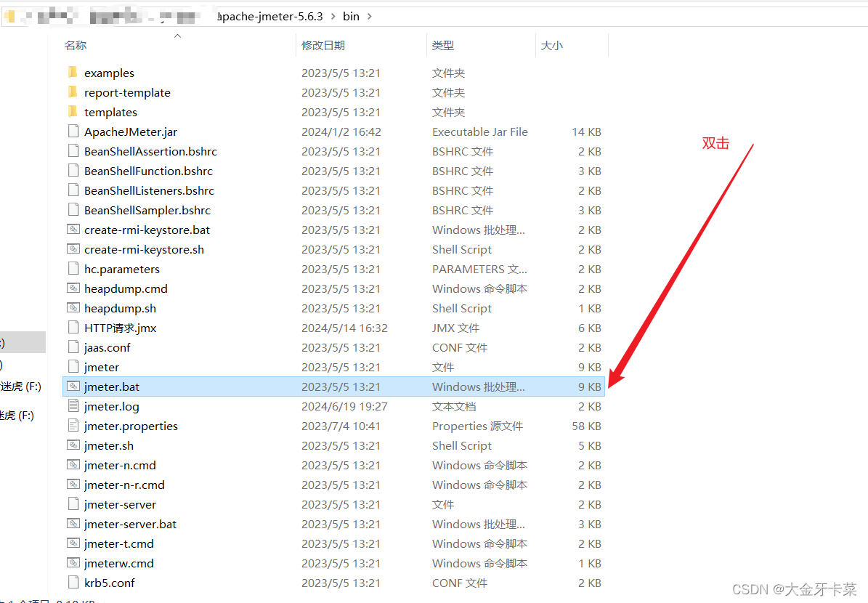Sort by the 名称 column header
Screen dimensions: 868x603
[76, 45]
